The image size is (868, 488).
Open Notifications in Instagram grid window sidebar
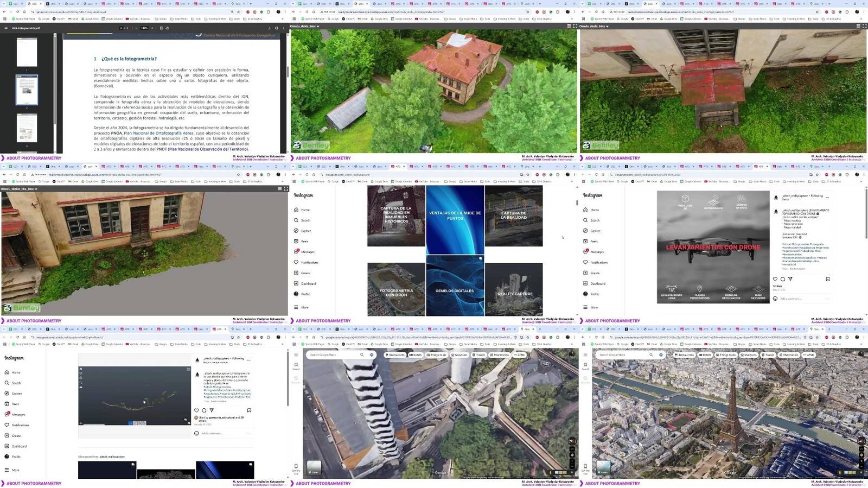click(x=307, y=262)
